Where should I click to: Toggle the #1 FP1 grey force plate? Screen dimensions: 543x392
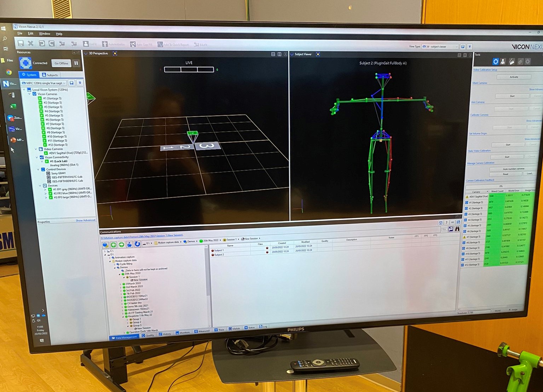[50, 189]
